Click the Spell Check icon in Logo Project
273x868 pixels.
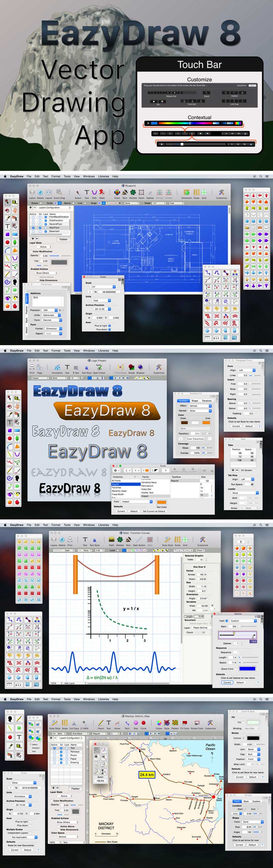(99, 367)
